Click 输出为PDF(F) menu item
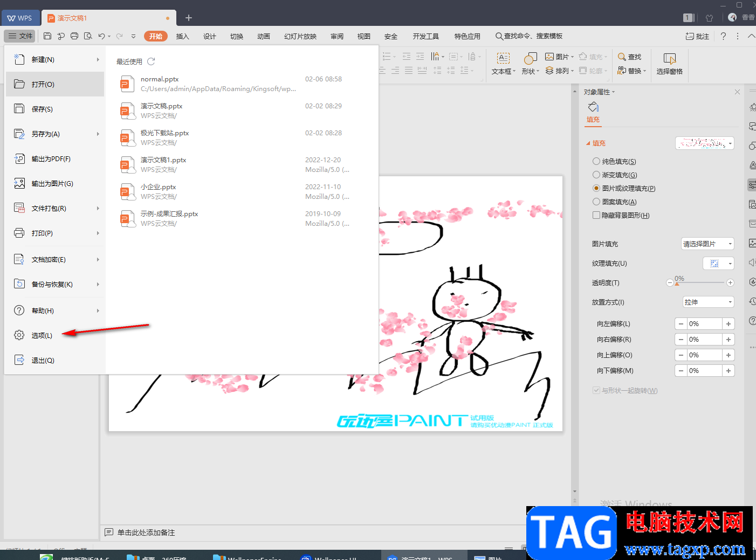 55,158
